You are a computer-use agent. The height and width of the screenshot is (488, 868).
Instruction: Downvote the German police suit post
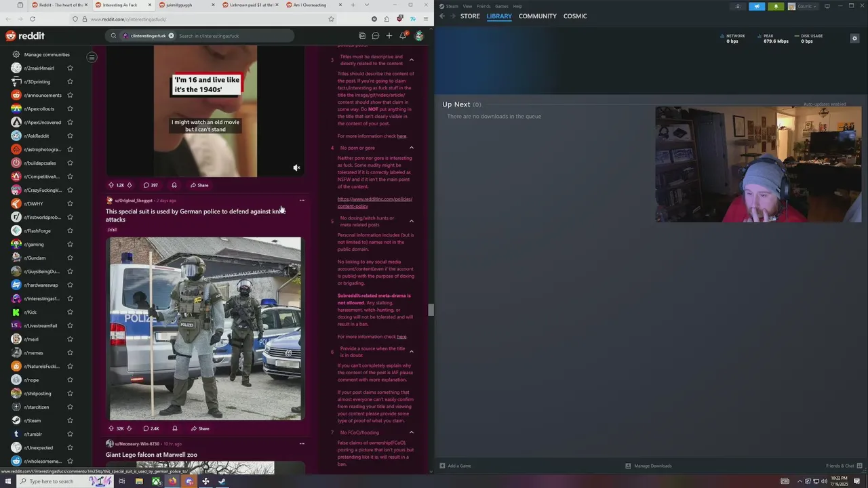point(129,428)
